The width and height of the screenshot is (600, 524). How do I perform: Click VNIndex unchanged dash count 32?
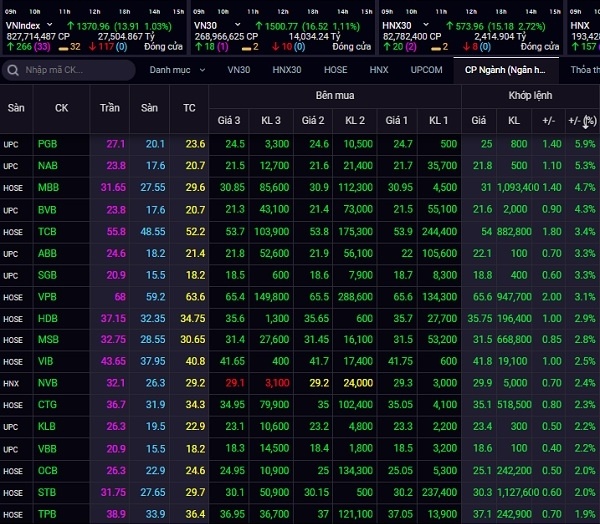click(75, 47)
